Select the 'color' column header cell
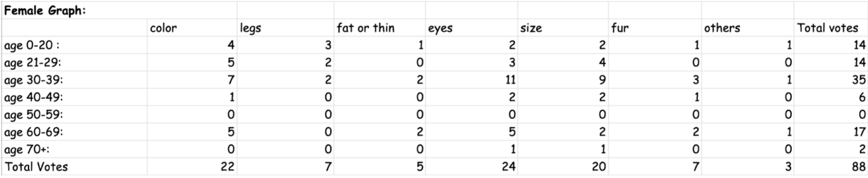 pos(163,28)
